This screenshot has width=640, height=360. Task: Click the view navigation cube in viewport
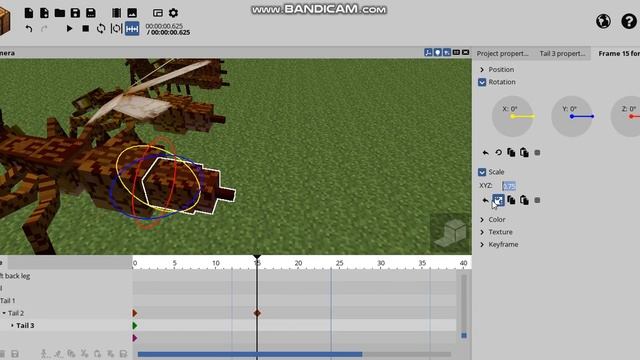click(x=450, y=234)
